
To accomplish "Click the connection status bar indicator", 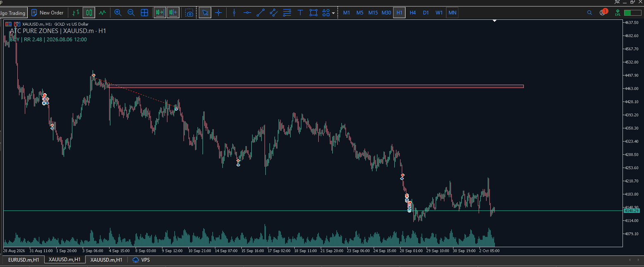I will (632, 13).
